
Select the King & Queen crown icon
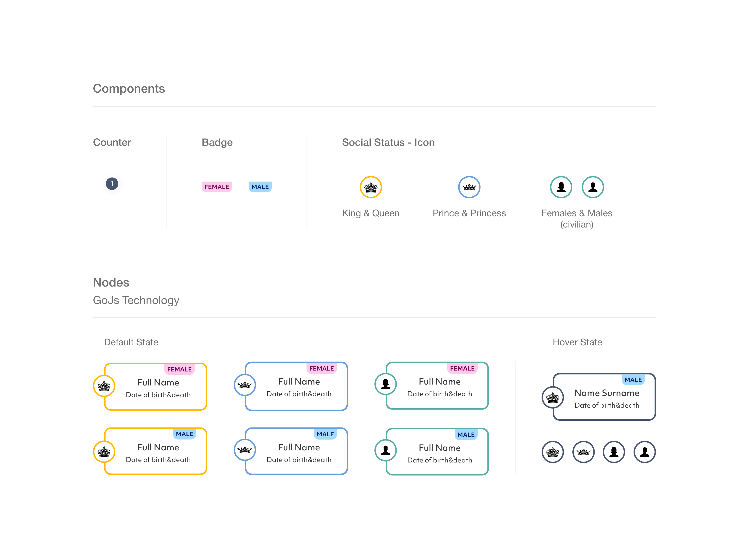pos(370,187)
